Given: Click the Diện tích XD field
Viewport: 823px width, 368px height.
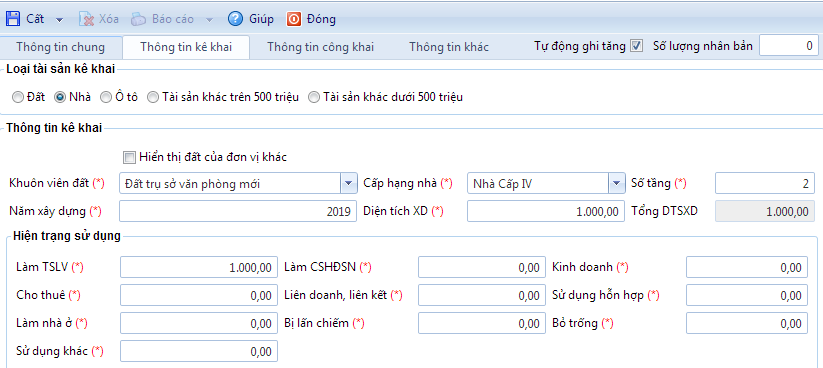Looking at the screenshot, I should (x=546, y=212).
